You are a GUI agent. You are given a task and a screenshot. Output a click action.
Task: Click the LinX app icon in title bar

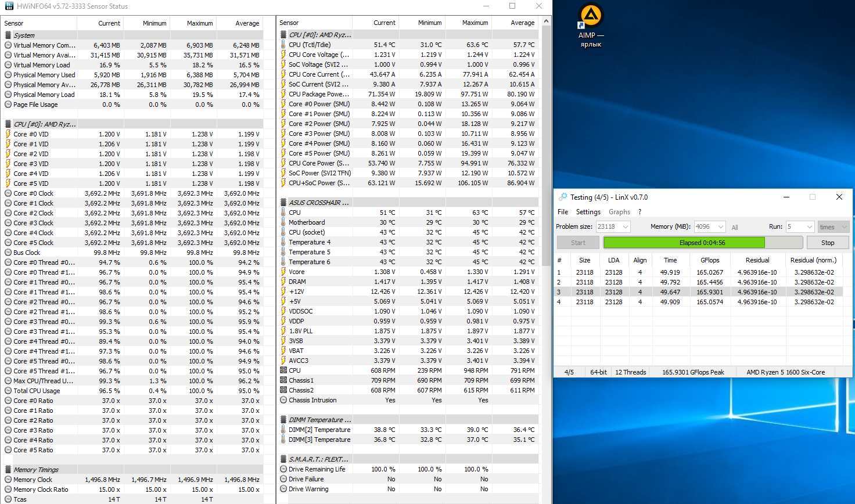tap(562, 197)
